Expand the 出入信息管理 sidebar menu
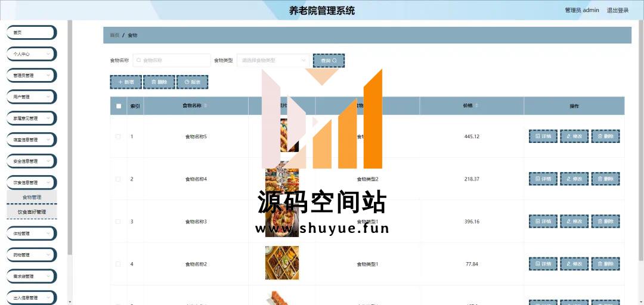Viewport: 644px width, 305px height. [x=32, y=298]
